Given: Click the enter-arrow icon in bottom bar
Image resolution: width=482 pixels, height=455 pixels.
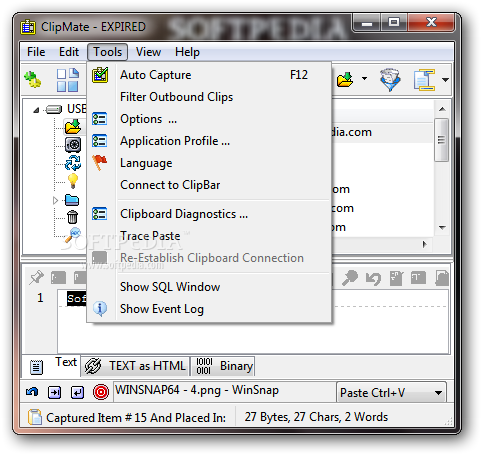Looking at the screenshot, I should (77, 392).
